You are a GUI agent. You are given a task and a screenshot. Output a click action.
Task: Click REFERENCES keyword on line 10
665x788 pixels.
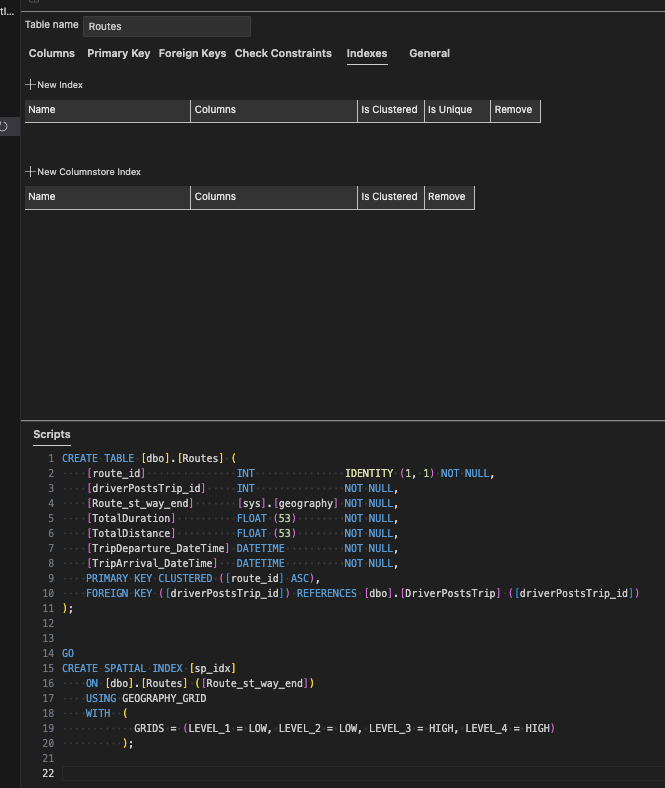327,594
